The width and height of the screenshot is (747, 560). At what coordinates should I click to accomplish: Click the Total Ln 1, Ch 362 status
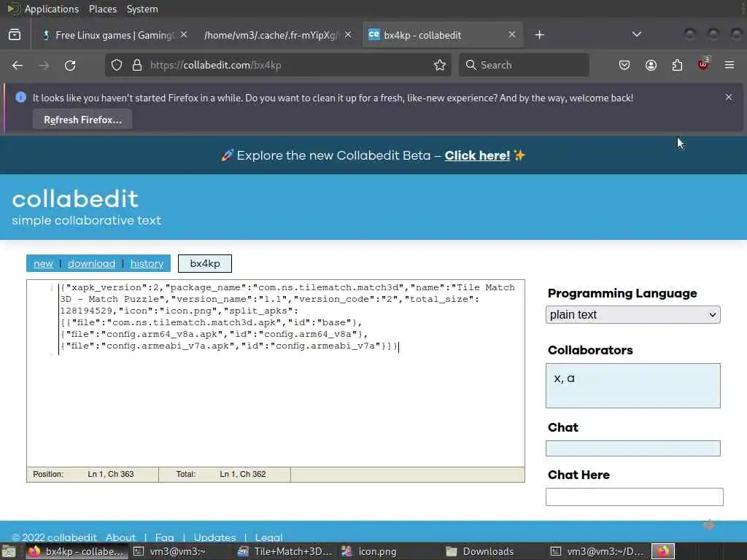pos(225,474)
